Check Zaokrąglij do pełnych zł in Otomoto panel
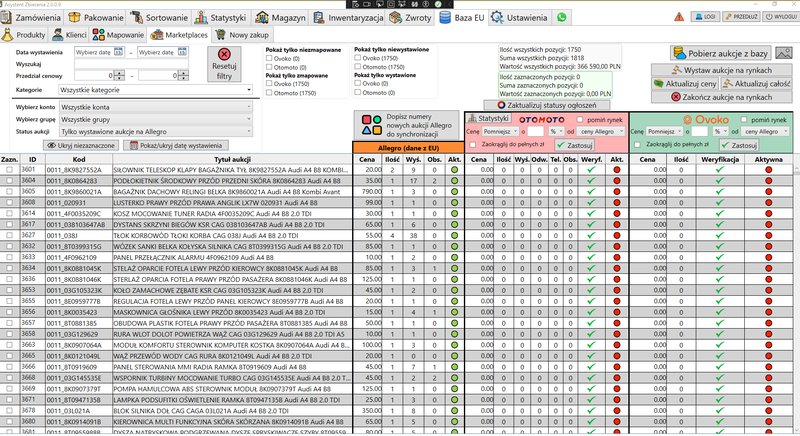Viewport: 800px width, 436px height. click(x=473, y=145)
